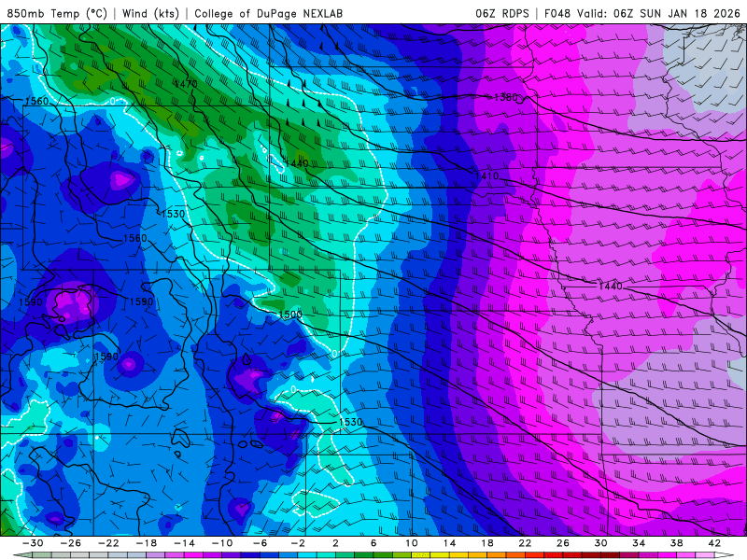The height and width of the screenshot is (560, 747).
Task: Click the 1440 contour label over green area
Action: pyautogui.click(x=296, y=163)
